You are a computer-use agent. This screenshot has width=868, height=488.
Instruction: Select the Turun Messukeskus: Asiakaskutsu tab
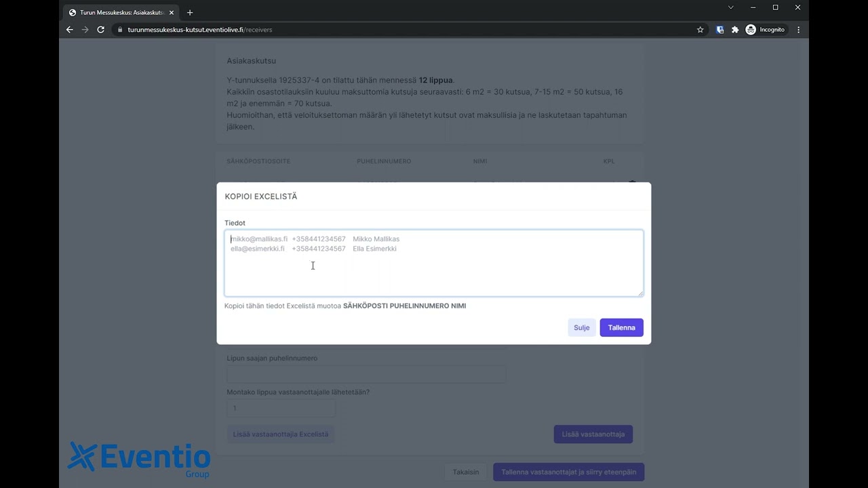121,12
